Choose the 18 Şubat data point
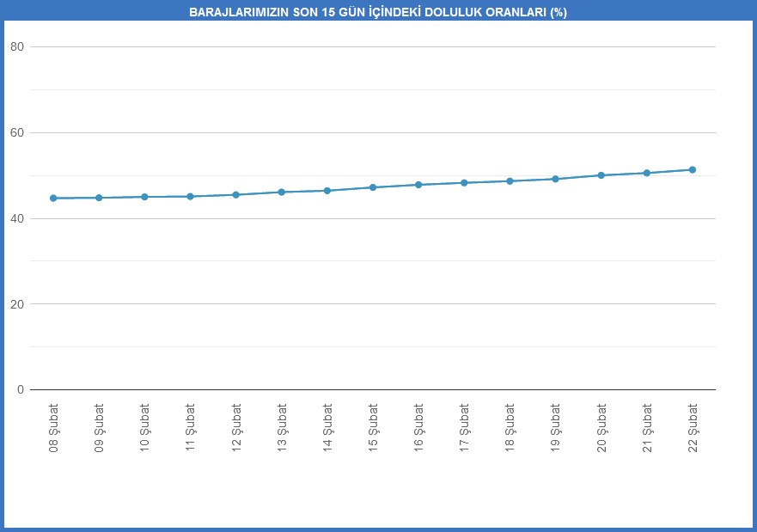 [x=510, y=181]
